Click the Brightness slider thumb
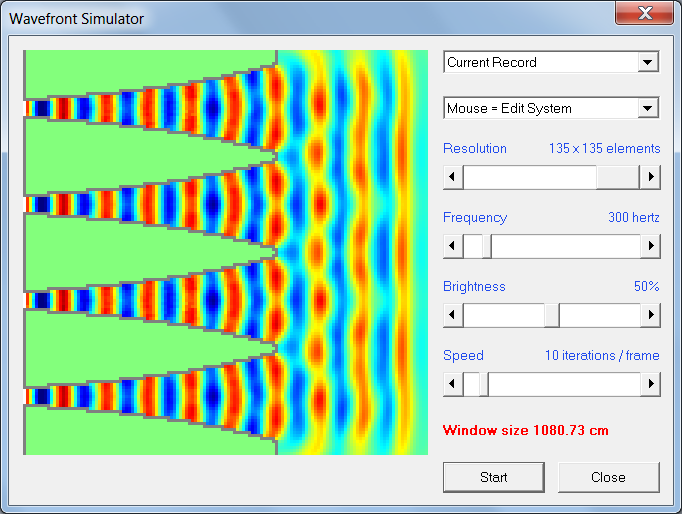682x514 pixels. pyautogui.click(x=552, y=315)
